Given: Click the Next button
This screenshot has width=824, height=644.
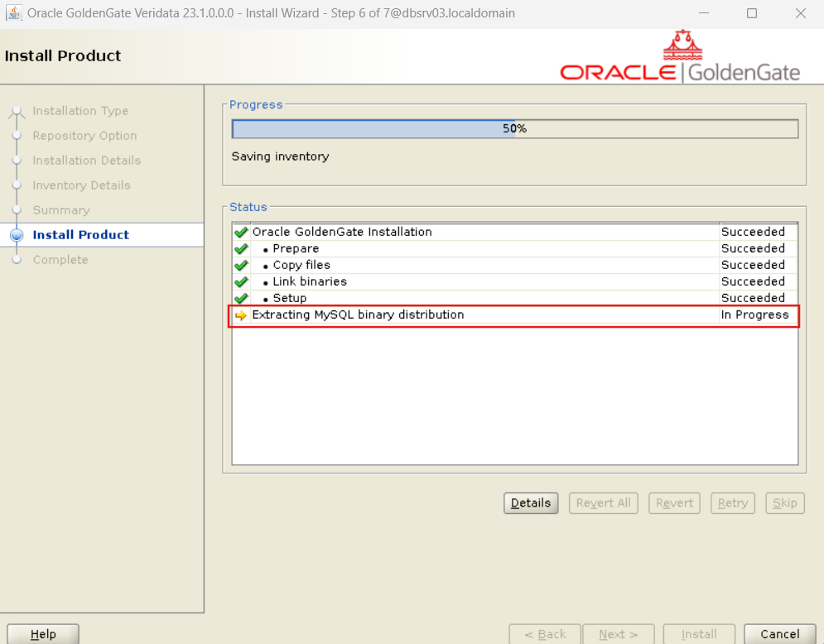Looking at the screenshot, I should (619, 634).
